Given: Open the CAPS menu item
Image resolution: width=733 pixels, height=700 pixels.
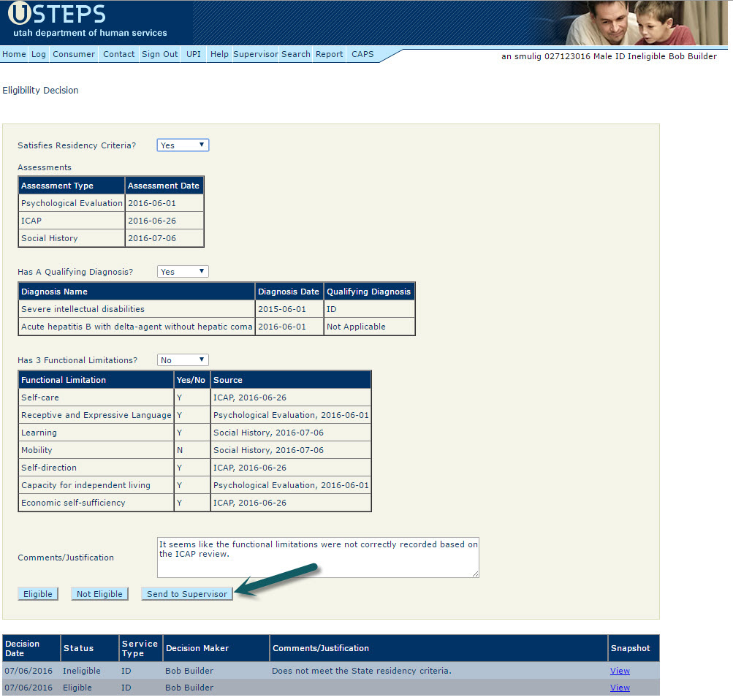Looking at the screenshot, I should [x=362, y=54].
